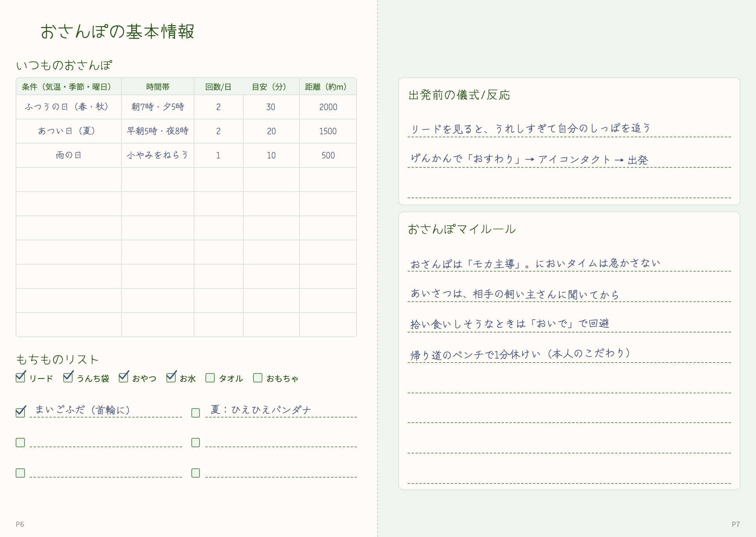The width and height of the screenshot is (756, 537).
Task: Select the 小やみをねらう cell
Action: coord(158,155)
